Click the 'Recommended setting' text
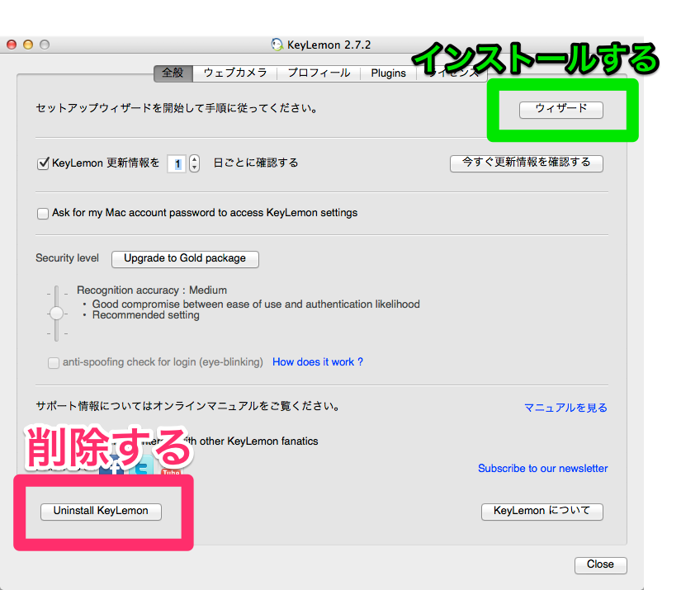This screenshot has height=590, width=700. click(x=146, y=315)
